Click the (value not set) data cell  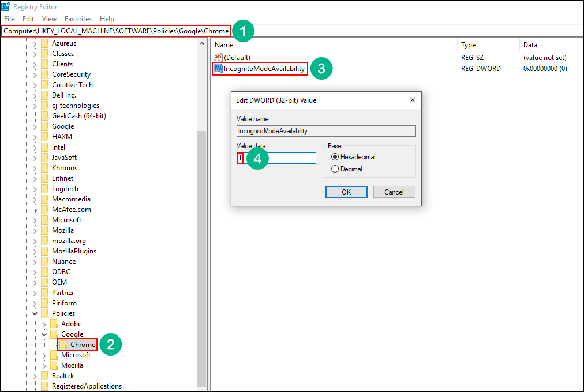pos(545,57)
